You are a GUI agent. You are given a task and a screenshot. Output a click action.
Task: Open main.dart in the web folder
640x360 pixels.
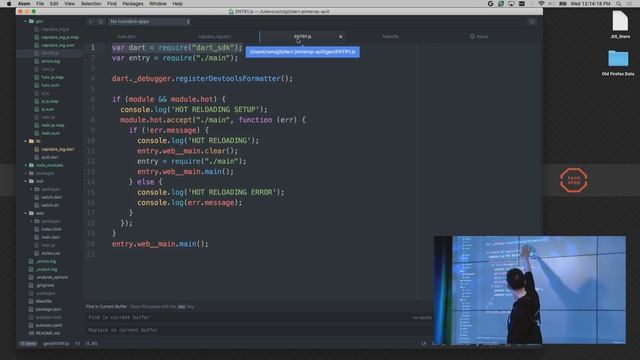[50, 237]
